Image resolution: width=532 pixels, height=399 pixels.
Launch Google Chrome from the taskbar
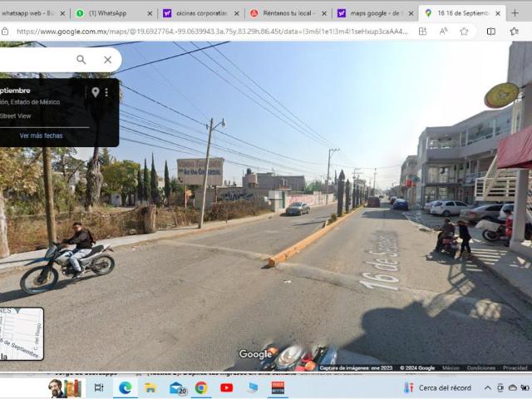[x=201, y=388]
